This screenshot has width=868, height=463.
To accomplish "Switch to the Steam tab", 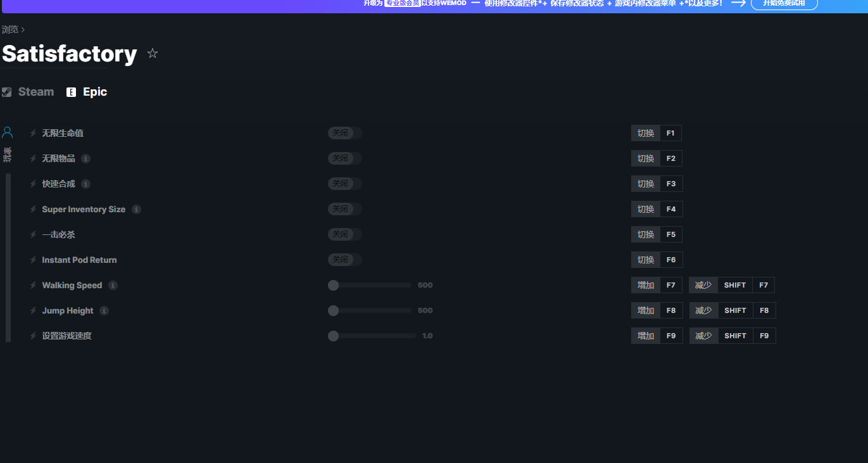I will coord(28,92).
